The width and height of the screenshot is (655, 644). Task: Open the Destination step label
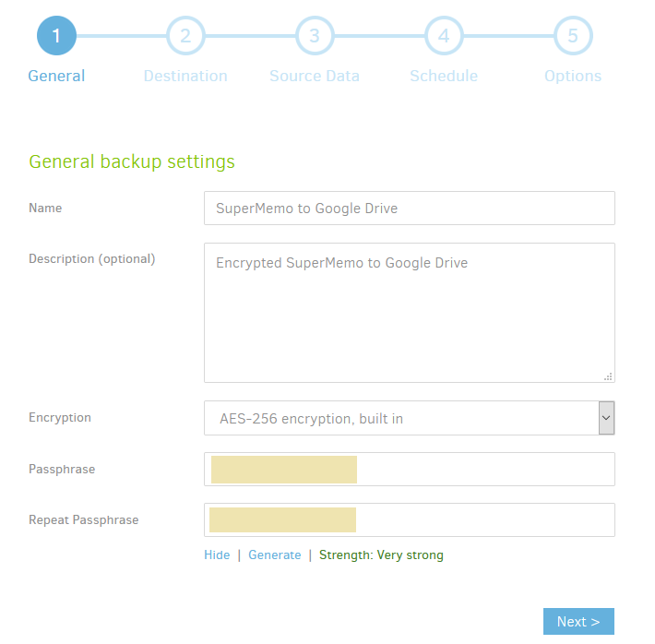pyautogui.click(x=185, y=76)
